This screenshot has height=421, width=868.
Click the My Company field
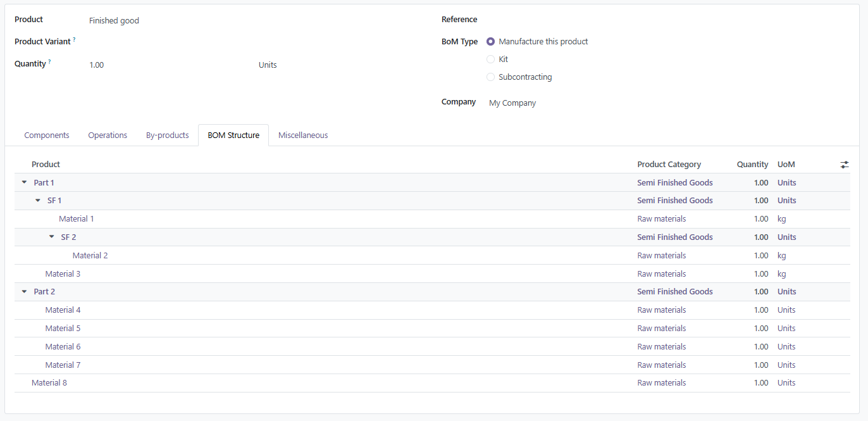512,103
